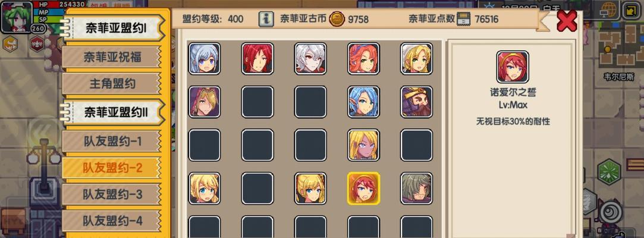Screen dimensions: 644x238
Task: Expand the 奈菲亚盟约I section header
Action: click(x=115, y=28)
